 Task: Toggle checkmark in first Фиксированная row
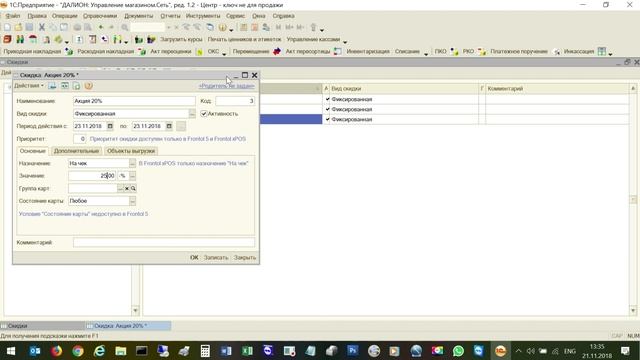(x=327, y=99)
